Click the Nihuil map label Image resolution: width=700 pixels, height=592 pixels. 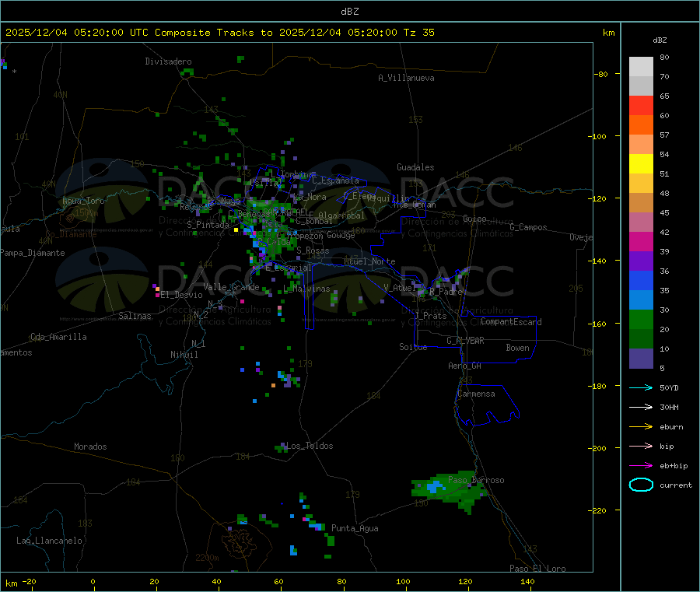(x=184, y=355)
